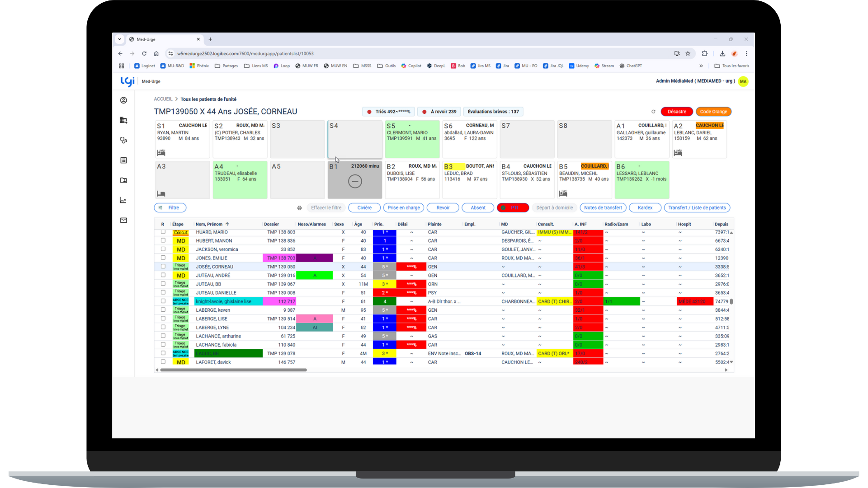Viewport: 868px width, 488px height.
Task: Open the Chrome tab search dropdown
Action: 119,39
